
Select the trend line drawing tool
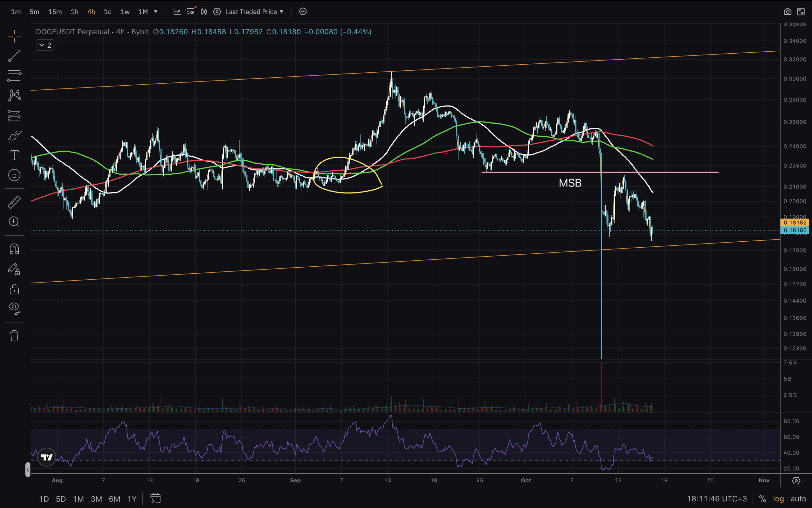coord(14,56)
